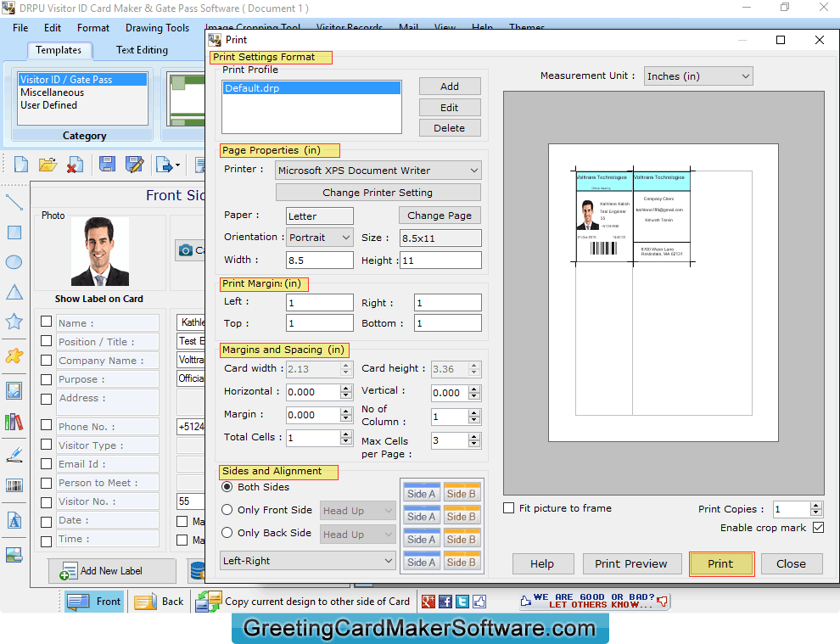The height and width of the screenshot is (644, 840).
Task: Select the Barcode tool
Action: 14,485
